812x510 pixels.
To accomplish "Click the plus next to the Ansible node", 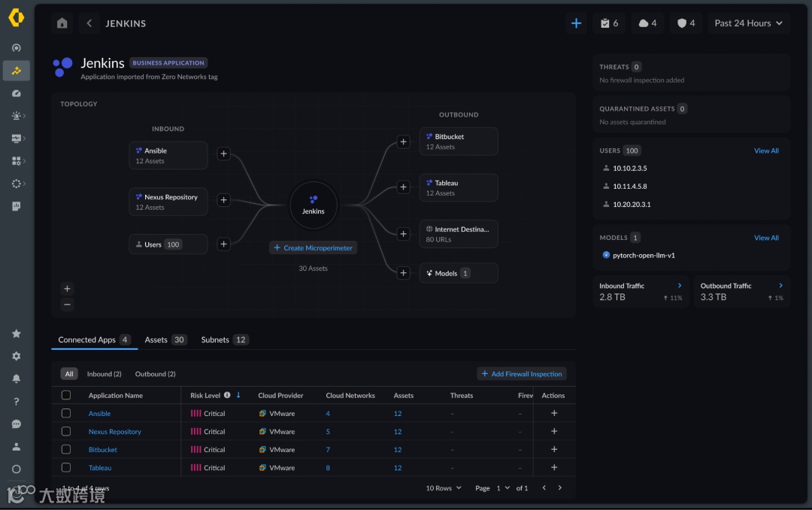I will pyautogui.click(x=223, y=153).
